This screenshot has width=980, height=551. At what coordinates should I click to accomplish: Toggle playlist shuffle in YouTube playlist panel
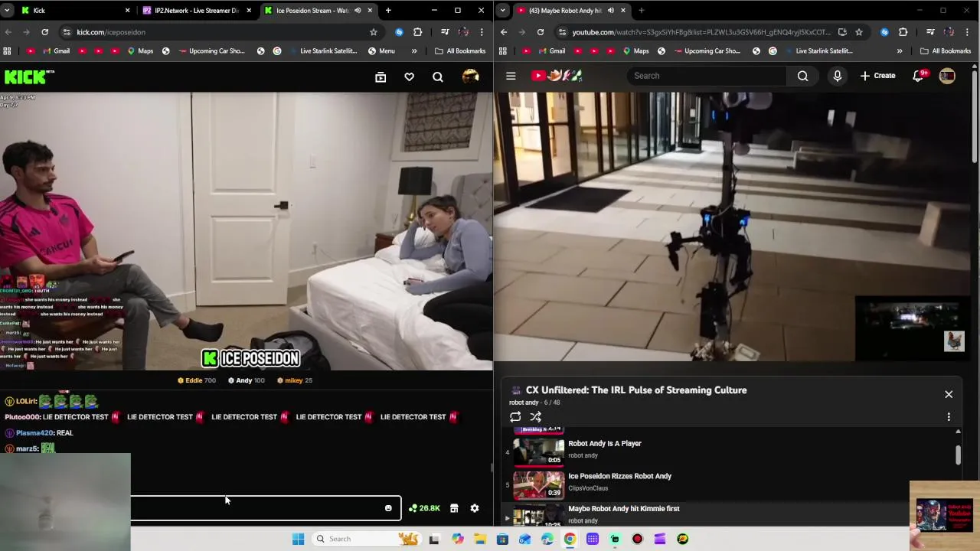tap(536, 417)
